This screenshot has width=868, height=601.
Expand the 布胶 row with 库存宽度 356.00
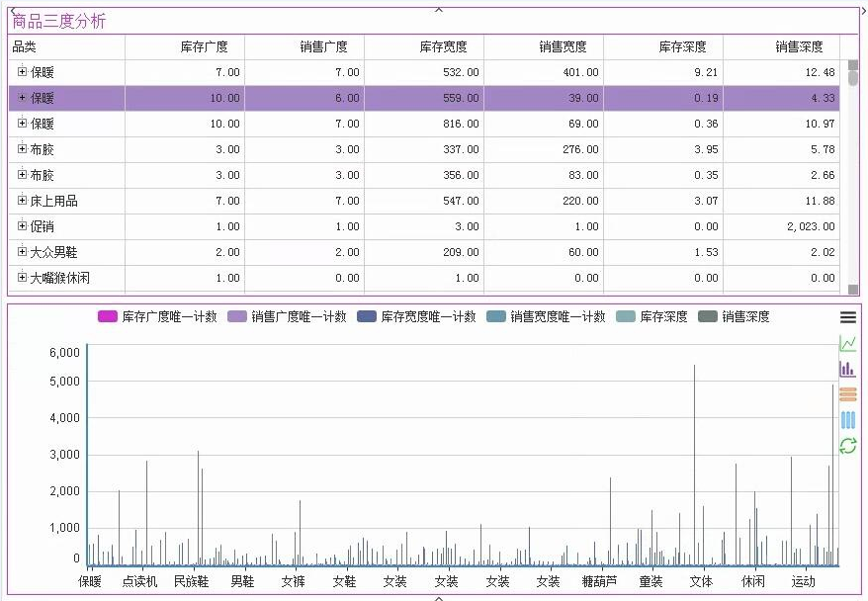pos(22,174)
